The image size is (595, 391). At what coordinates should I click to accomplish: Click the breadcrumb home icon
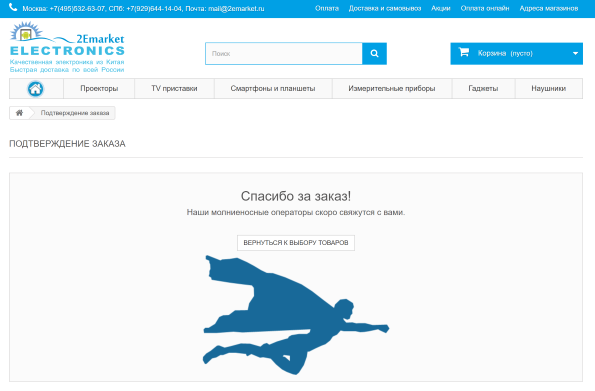click(x=19, y=113)
